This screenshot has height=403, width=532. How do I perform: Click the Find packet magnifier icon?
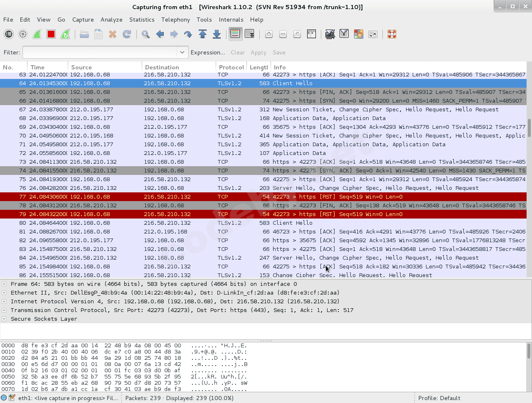coord(145,34)
